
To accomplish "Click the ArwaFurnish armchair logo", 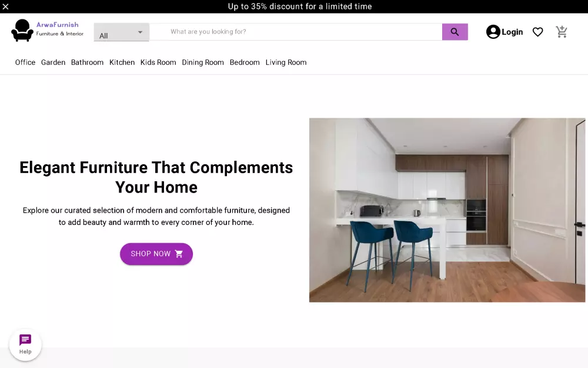I will [22, 31].
